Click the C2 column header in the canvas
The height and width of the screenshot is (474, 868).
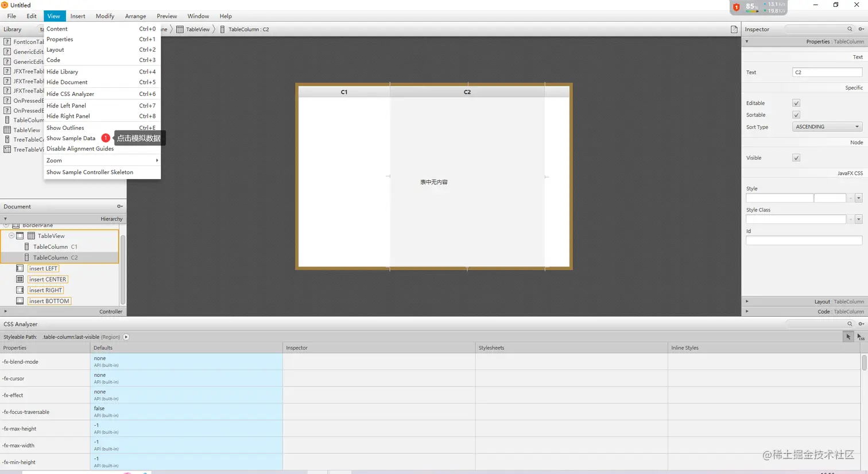(467, 92)
